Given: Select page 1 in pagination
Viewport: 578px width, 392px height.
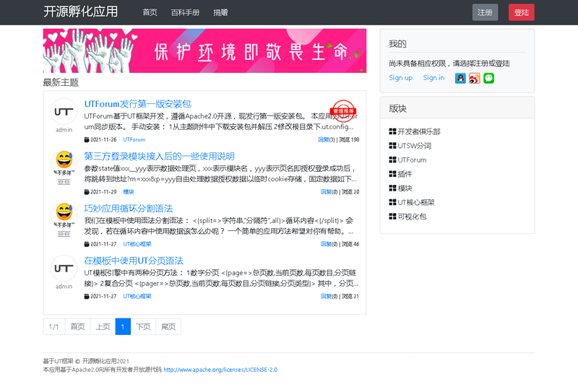Looking at the screenshot, I should (123, 326).
